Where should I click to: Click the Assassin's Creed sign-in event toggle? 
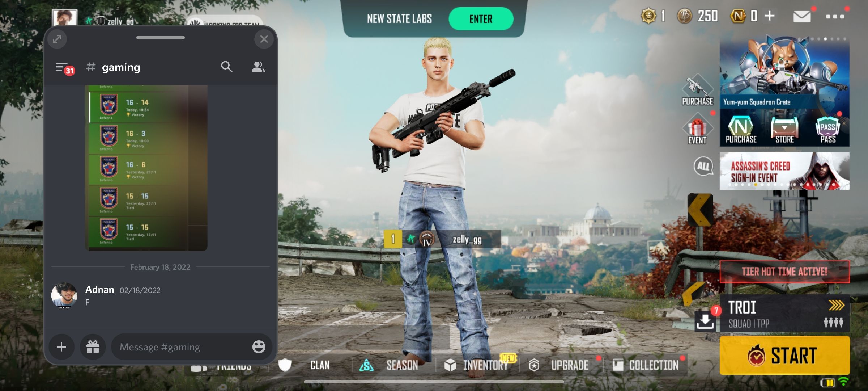pyautogui.click(x=784, y=171)
